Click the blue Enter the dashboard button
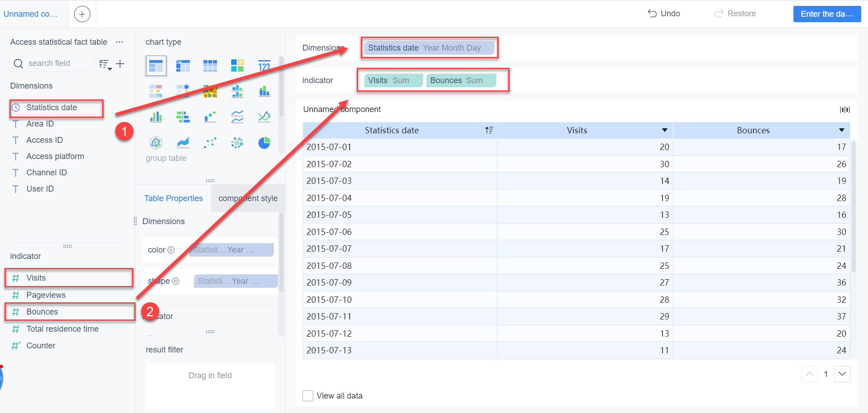Viewport: 868px width, 413px height. [x=827, y=14]
